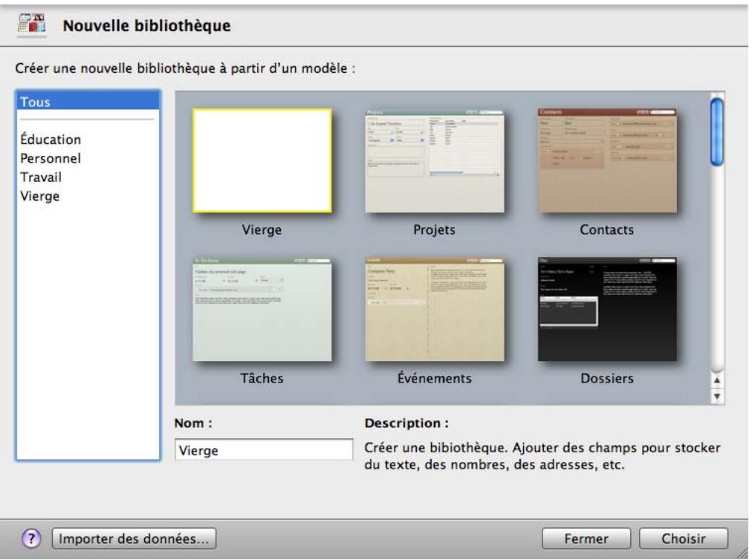Click the template description text
Image resolution: width=752 pixels, height=560 pixels.
click(542, 456)
